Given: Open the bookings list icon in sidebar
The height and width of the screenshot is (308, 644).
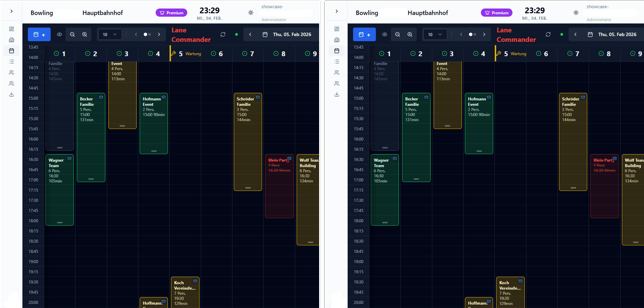Looking at the screenshot, I should 12,62.
